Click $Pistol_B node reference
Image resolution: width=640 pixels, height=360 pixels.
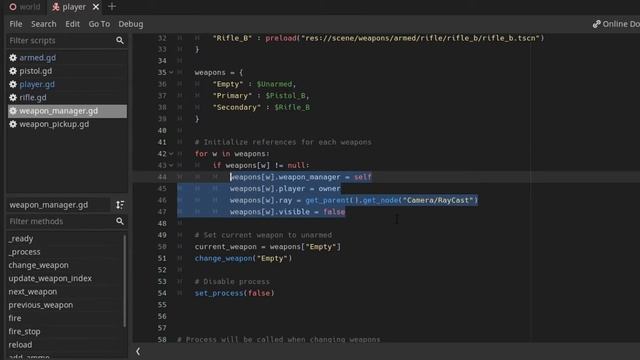tap(285, 96)
